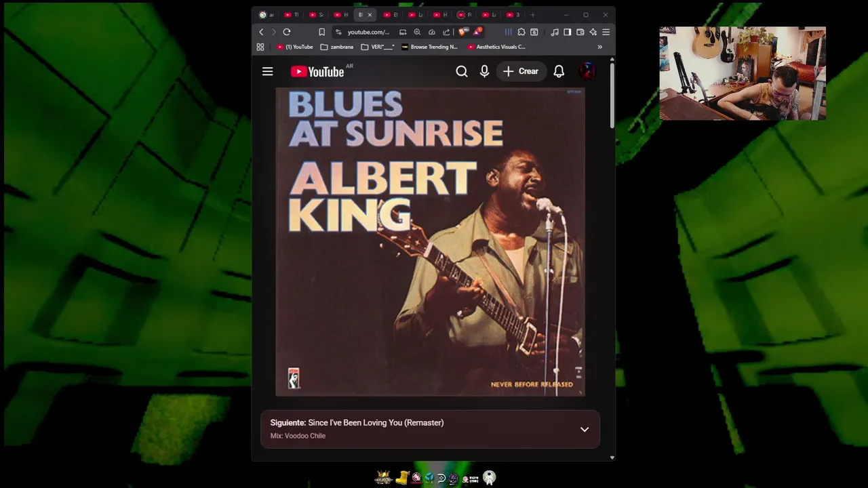
Task: Open the music note media control
Action: (555, 32)
